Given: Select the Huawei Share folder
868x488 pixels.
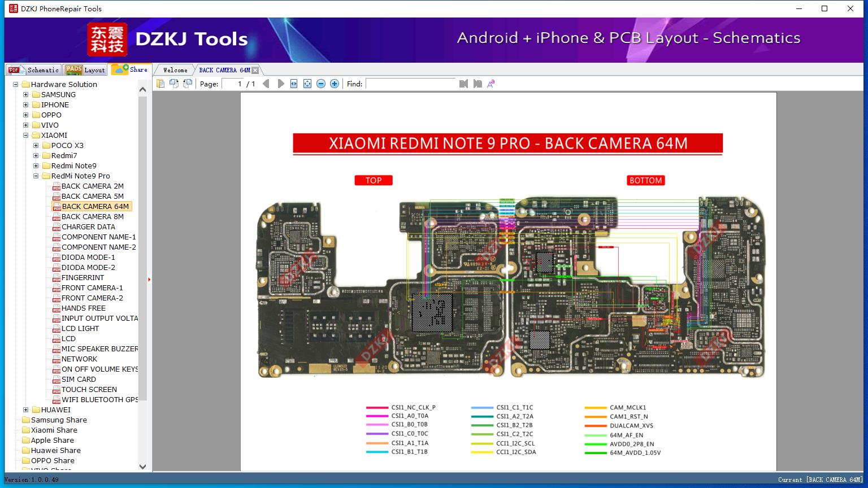Looking at the screenshot, I should coord(56,450).
